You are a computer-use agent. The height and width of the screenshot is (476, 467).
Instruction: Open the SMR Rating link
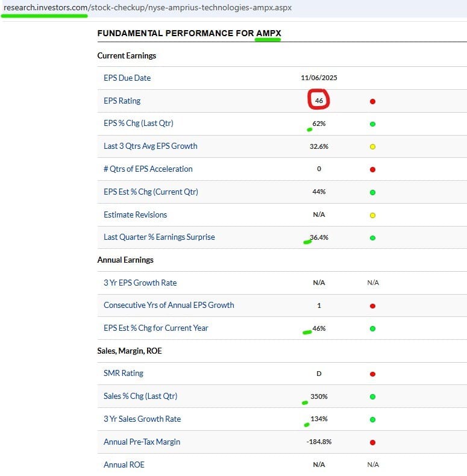[124, 373]
